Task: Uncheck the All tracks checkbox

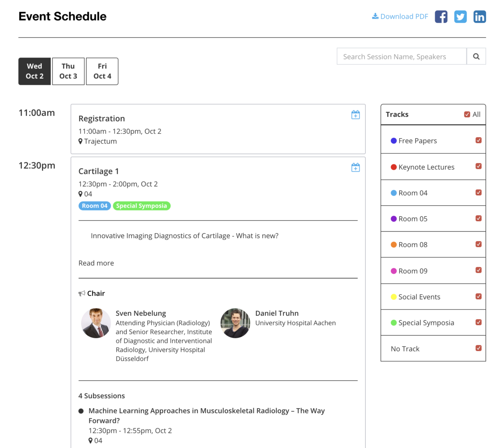Action: tap(467, 114)
